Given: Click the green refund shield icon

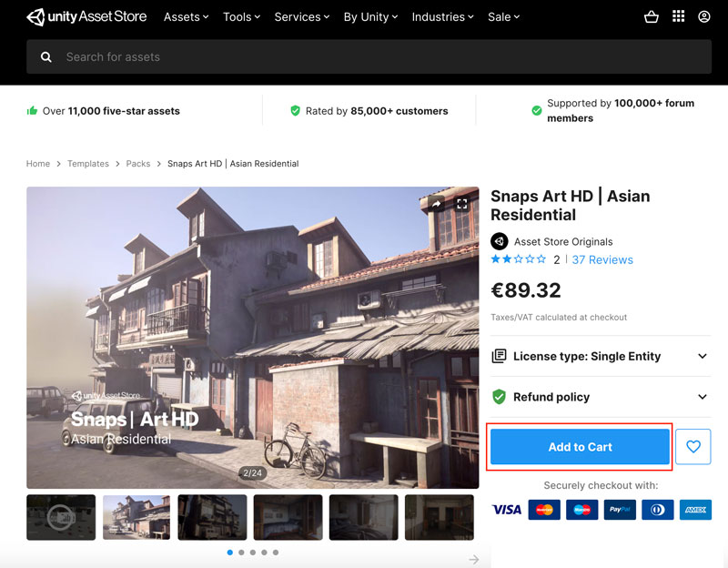Looking at the screenshot, I should point(499,397).
